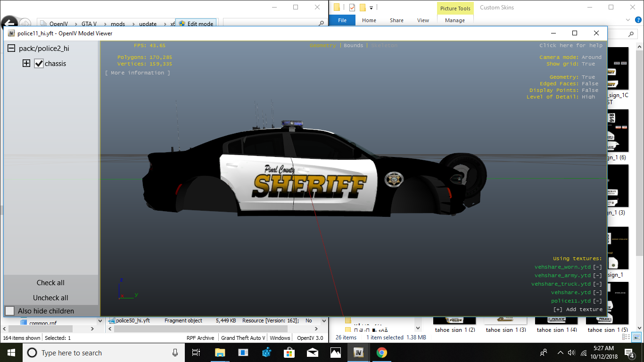Click the update breadcrumb in OpenIV
This screenshot has width=644, height=362.
click(148, 24)
